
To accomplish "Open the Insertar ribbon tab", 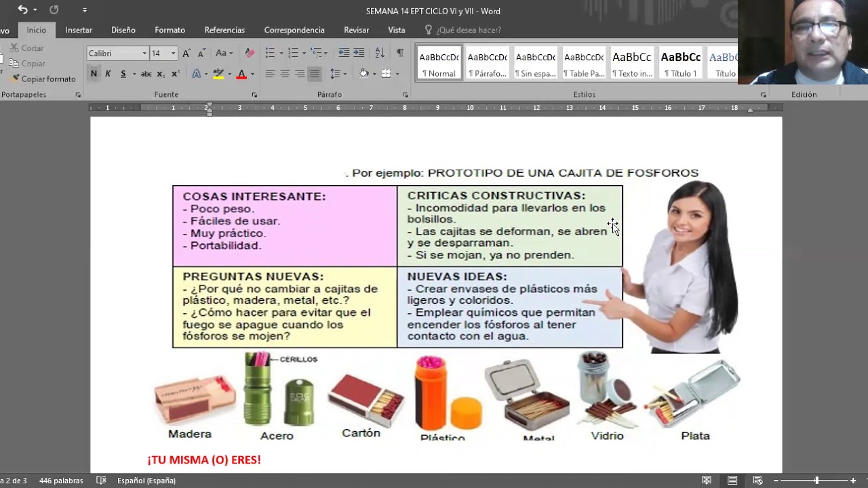I will tap(79, 30).
